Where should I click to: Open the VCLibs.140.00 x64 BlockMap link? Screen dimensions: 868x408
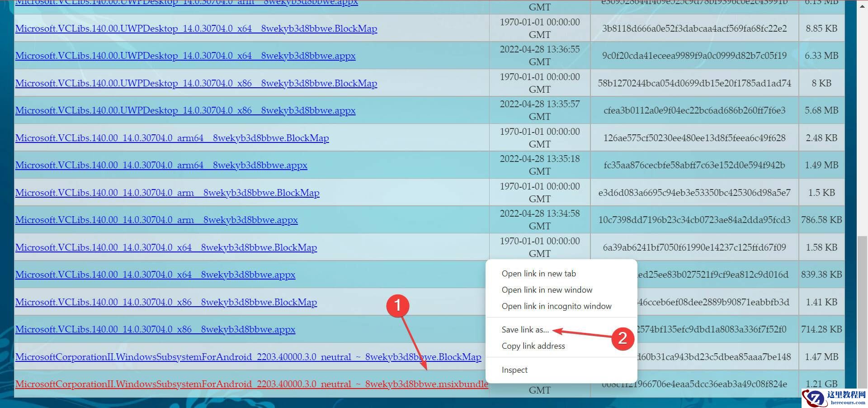[x=166, y=247]
